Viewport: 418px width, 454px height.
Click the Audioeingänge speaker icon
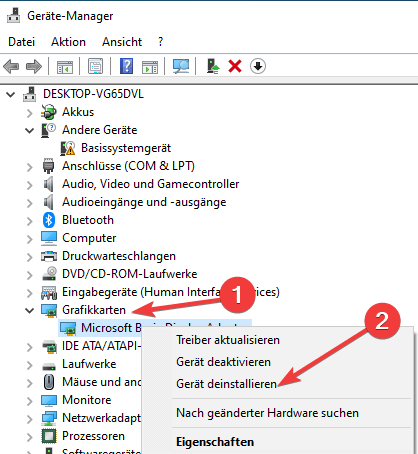point(49,202)
